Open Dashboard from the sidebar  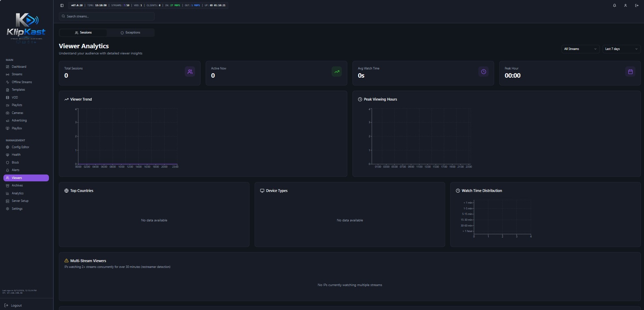coord(26,67)
